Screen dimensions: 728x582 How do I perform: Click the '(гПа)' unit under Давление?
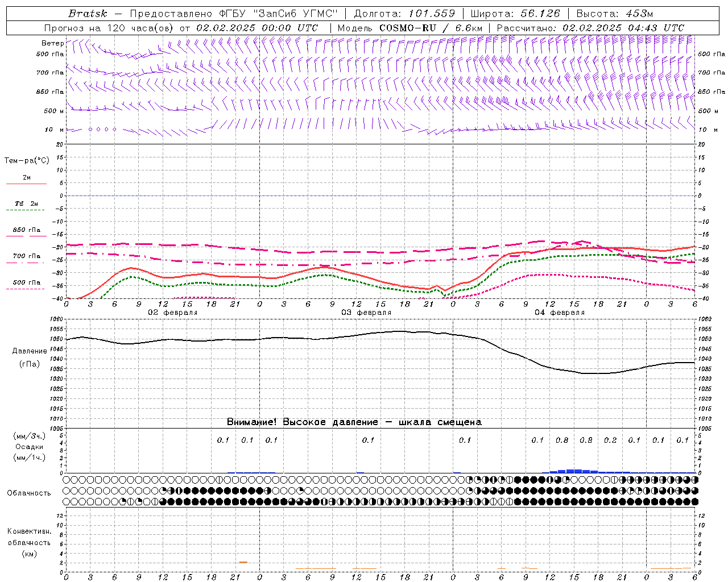pyautogui.click(x=30, y=364)
